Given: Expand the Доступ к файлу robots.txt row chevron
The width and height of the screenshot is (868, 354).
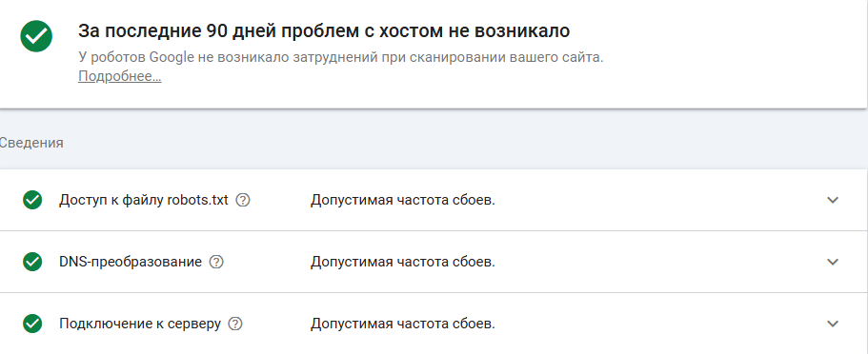Looking at the screenshot, I should 833,200.
